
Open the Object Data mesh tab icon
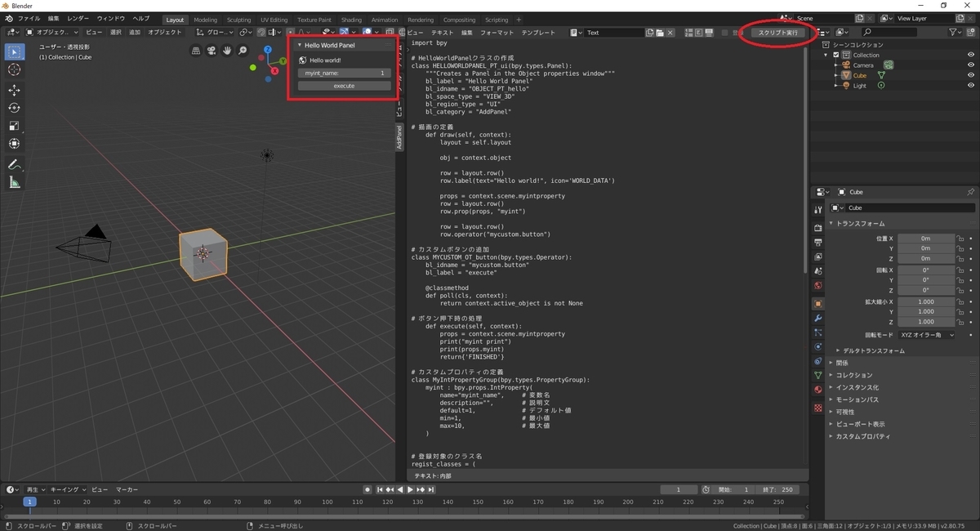pos(818,375)
